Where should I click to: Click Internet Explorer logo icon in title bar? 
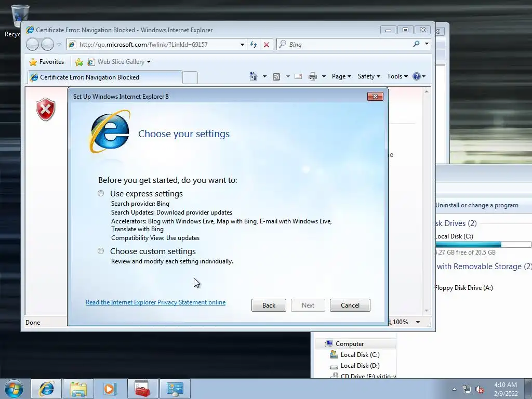click(30, 30)
